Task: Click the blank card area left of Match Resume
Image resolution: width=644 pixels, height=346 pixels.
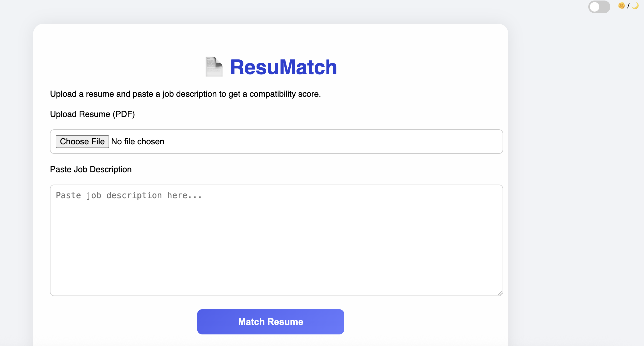Action: [x=118, y=322]
